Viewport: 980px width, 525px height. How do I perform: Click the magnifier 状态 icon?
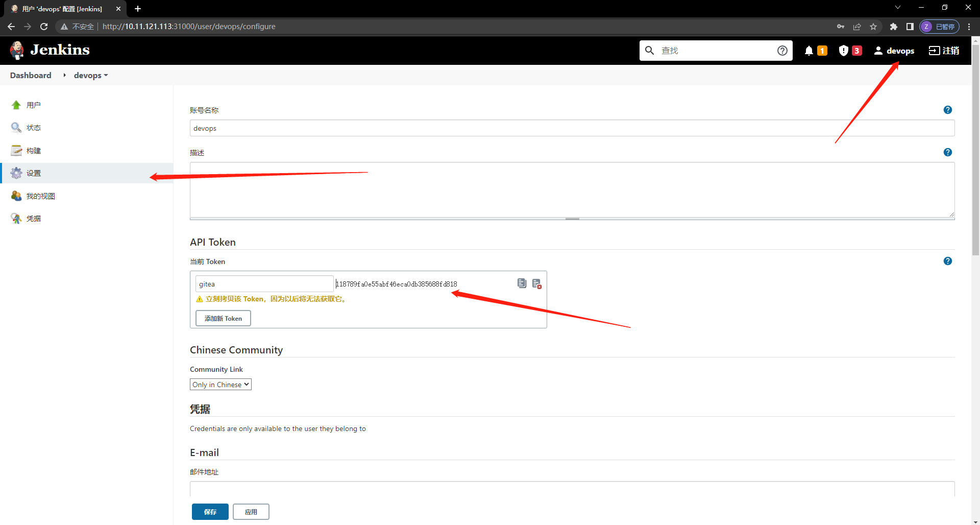(x=16, y=128)
